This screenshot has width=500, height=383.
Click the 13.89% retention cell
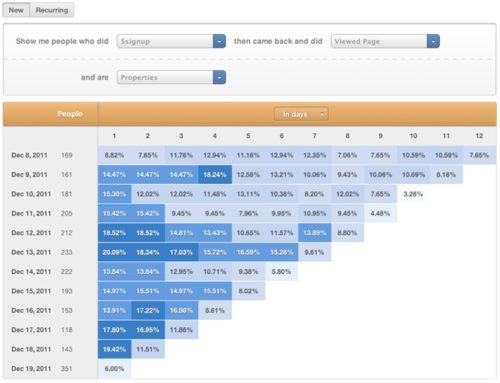(314, 233)
